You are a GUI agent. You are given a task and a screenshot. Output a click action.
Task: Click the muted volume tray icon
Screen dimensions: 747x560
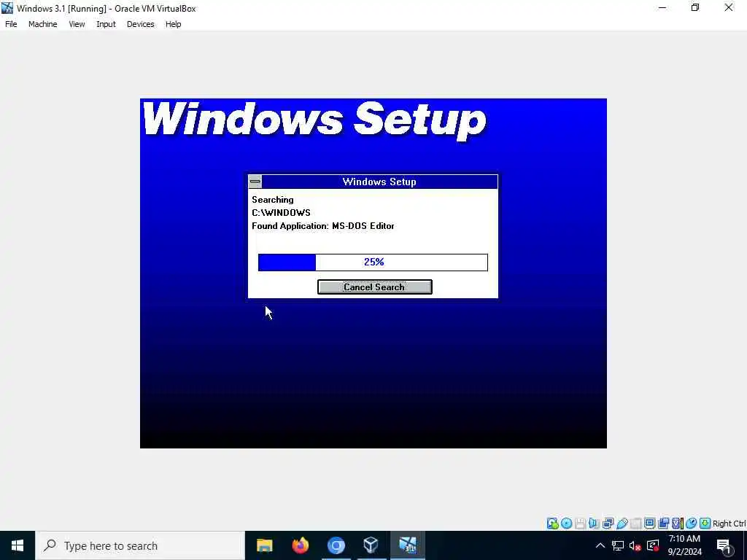[x=635, y=545]
